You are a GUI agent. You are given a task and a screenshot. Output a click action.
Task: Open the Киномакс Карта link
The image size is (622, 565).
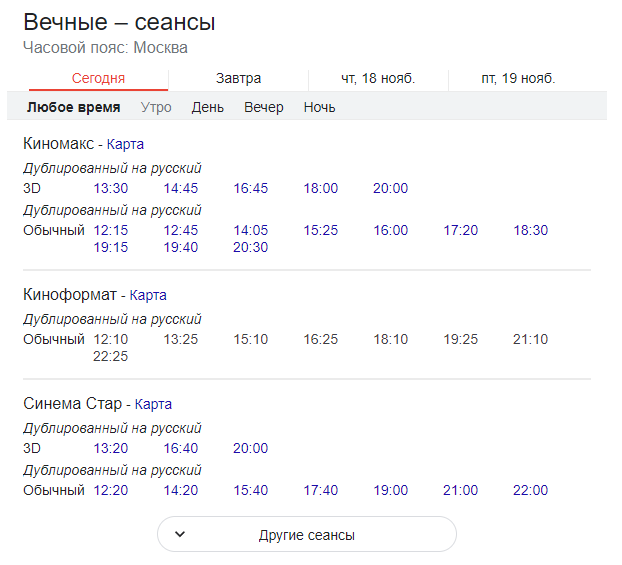tap(125, 144)
